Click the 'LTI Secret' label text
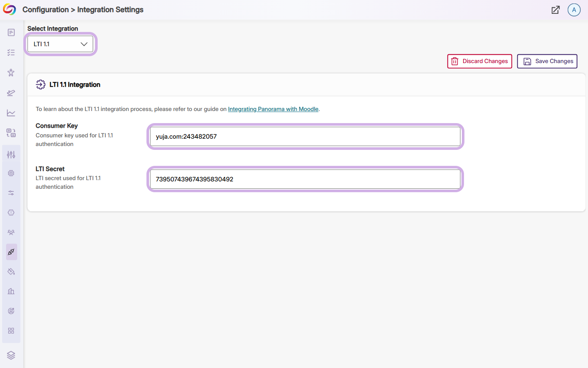The width and height of the screenshot is (588, 368). tap(50, 169)
